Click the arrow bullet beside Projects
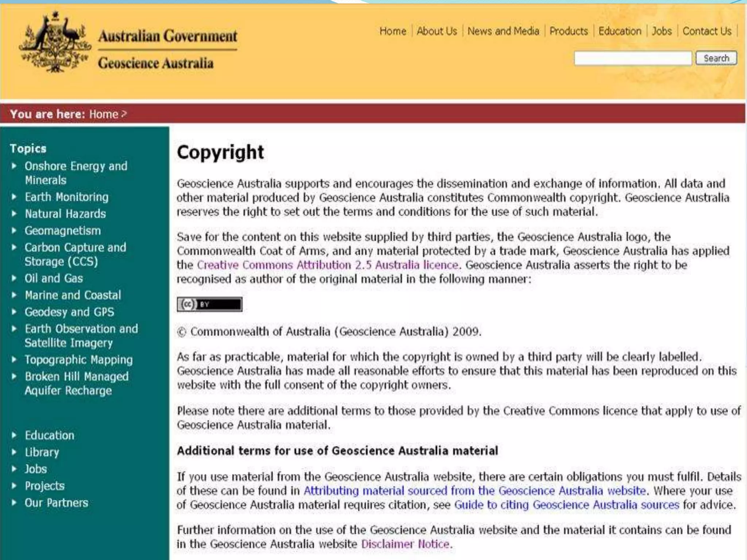Viewport: 747px width, 560px height. point(14,486)
